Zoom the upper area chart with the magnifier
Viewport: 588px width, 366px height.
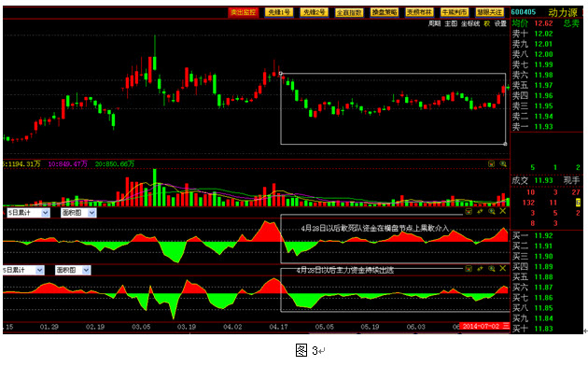pos(492,212)
